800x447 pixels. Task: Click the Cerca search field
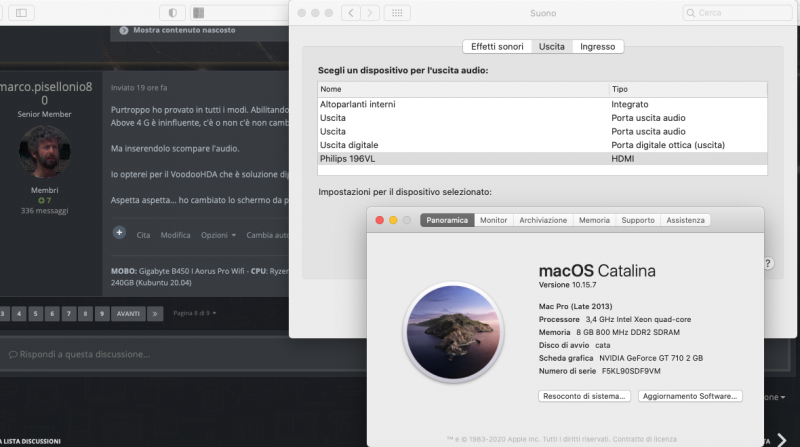736,13
